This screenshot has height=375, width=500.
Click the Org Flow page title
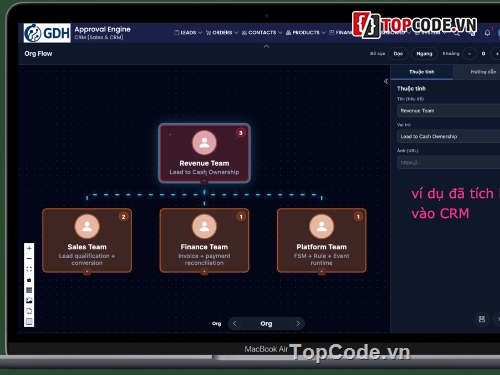click(x=38, y=54)
